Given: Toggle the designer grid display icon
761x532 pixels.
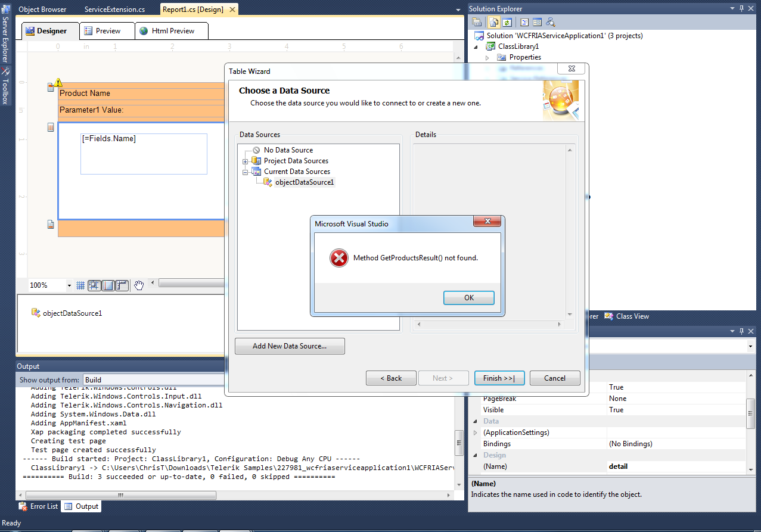Looking at the screenshot, I should [x=81, y=285].
